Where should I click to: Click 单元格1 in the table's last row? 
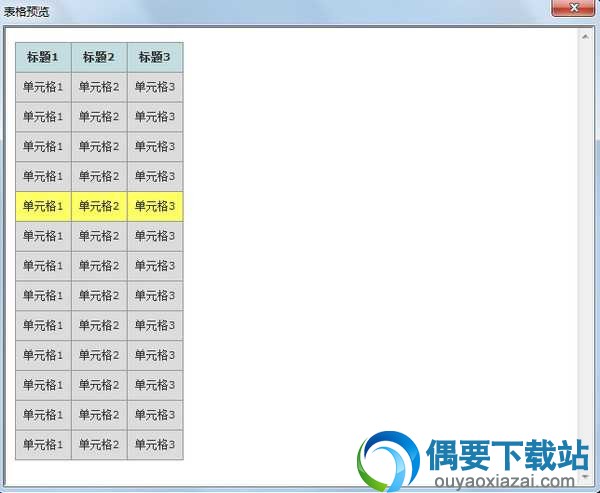(x=43, y=445)
